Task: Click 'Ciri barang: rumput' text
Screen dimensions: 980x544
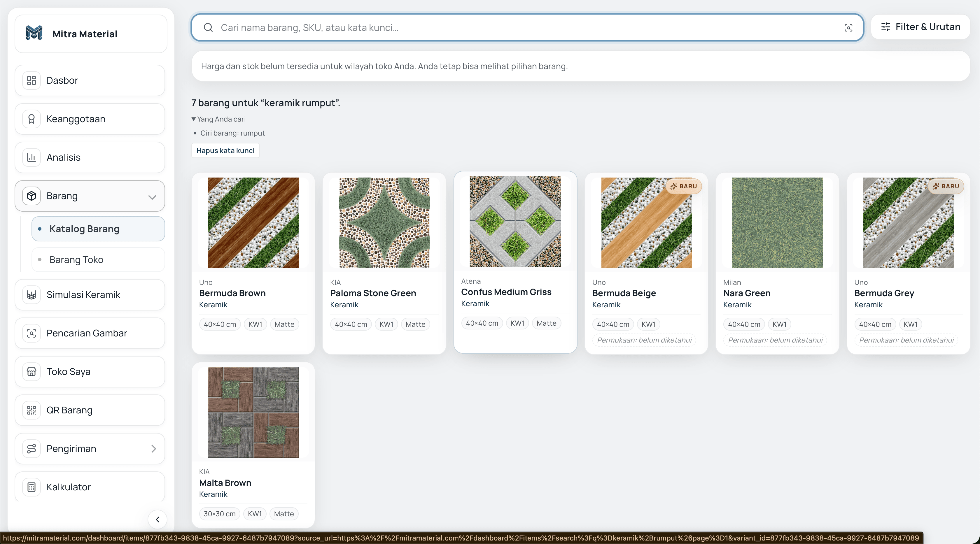Action: click(x=232, y=133)
